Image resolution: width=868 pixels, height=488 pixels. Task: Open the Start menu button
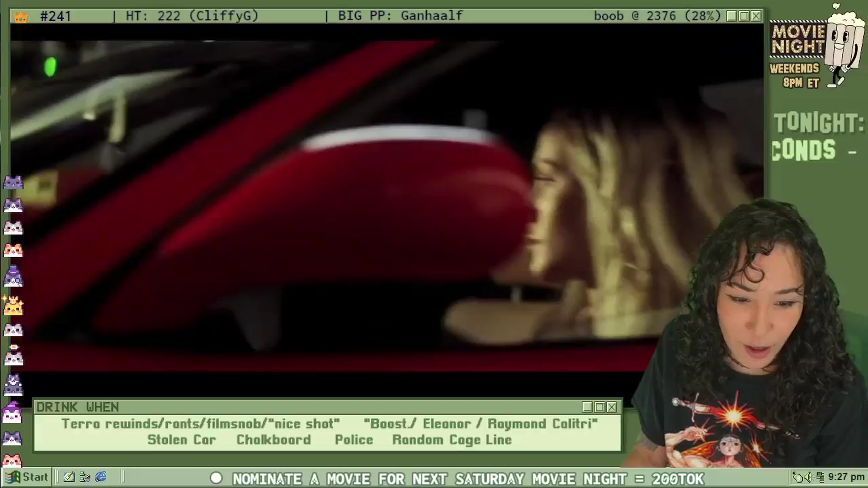pyautogui.click(x=26, y=477)
